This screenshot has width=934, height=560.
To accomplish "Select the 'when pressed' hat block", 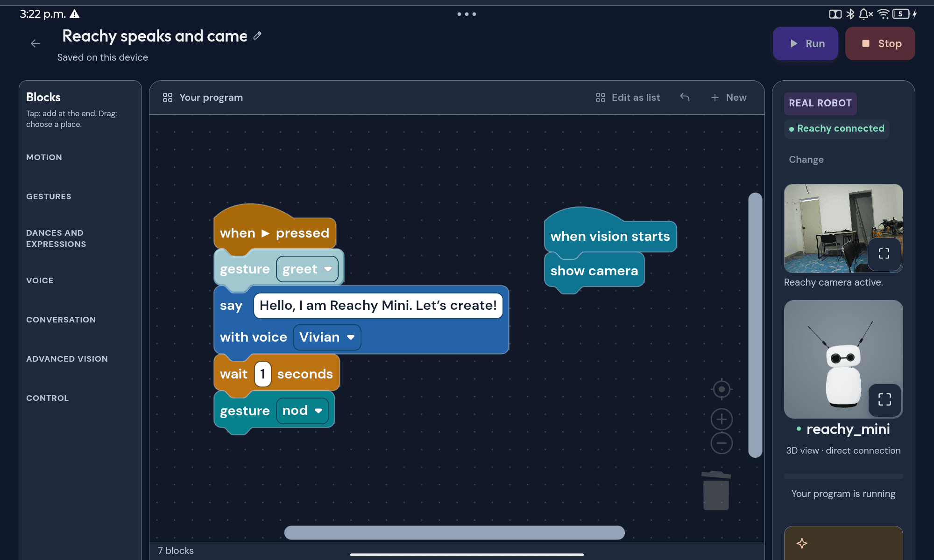I will pyautogui.click(x=275, y=233).
